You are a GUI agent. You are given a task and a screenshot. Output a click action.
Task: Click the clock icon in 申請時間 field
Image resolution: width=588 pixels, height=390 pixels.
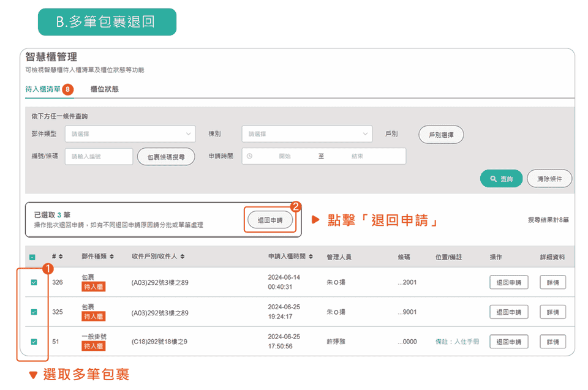(x=249, y=156)
